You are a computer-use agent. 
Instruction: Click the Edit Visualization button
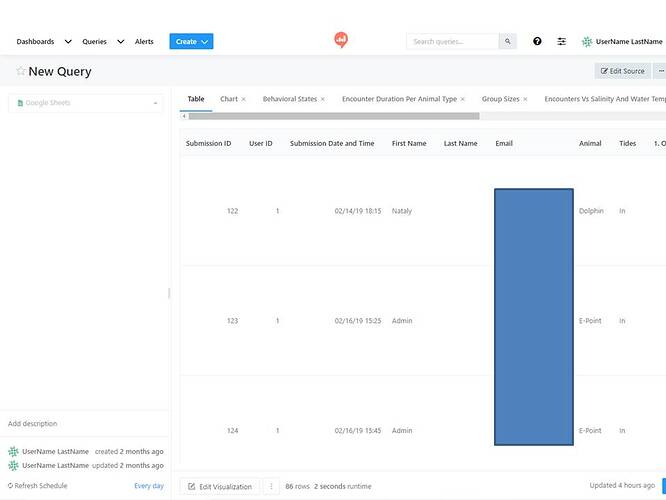220,486
